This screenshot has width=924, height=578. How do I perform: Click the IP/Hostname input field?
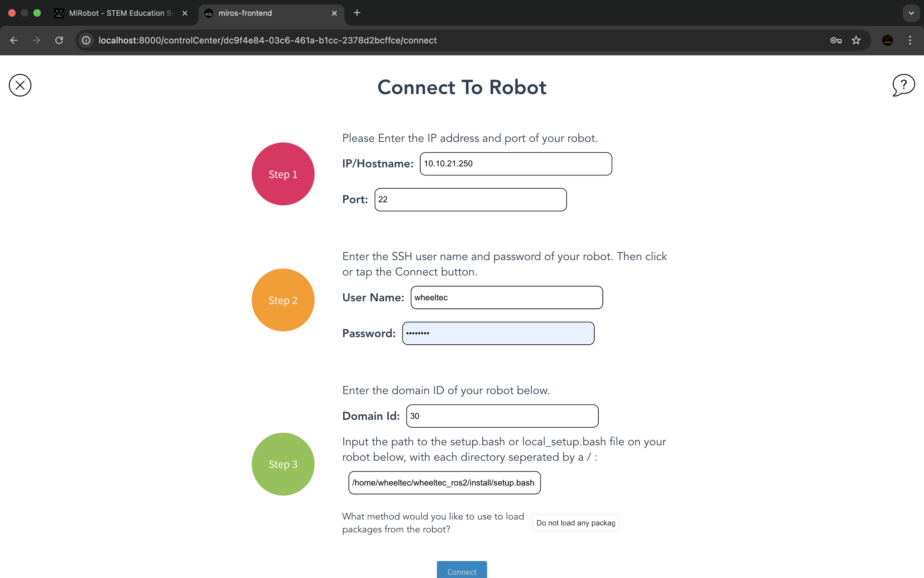pyautogui.click(x=516, y=163)
